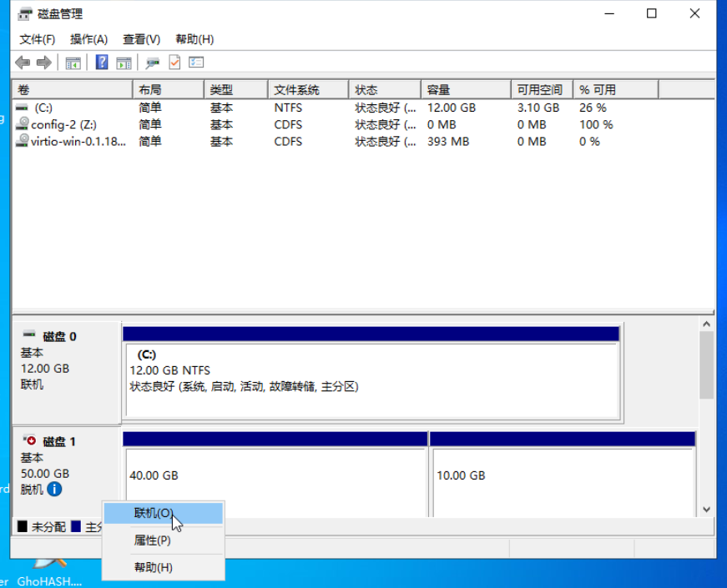The width and height of the screenshot is (727, 588).
Task: Open the 文件(F) menu
Action: click(x=37, y=39)
